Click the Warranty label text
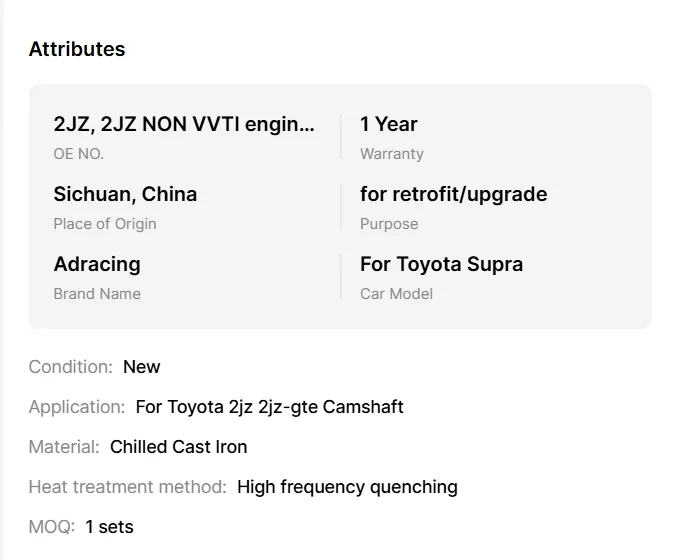This screenshot has height=560, width=675. pyautogui.click(x=391, y=154)
